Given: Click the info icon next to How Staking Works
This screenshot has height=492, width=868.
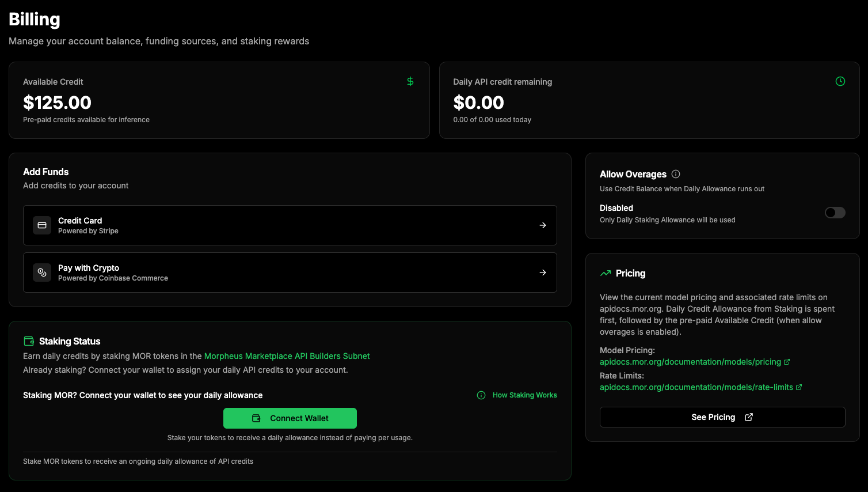Looking at the screenshot, I should click(481, 395).
